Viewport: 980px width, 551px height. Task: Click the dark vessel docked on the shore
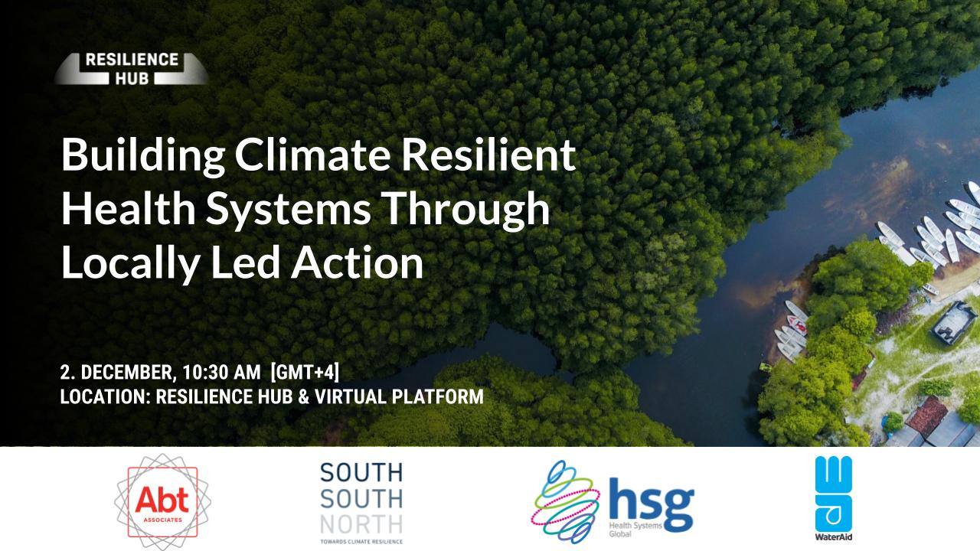pyautogui.click(x=953, y=320)
